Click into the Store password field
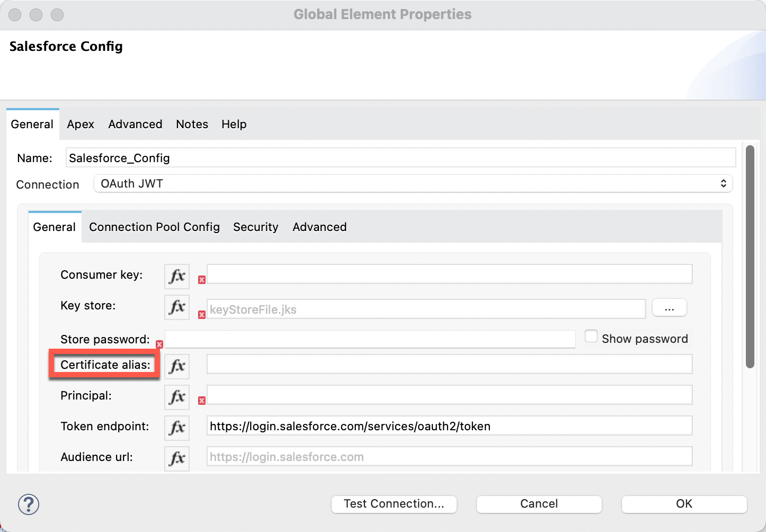Screen dimensions: 766x532 pyautogui.click(x=370, y=339)
